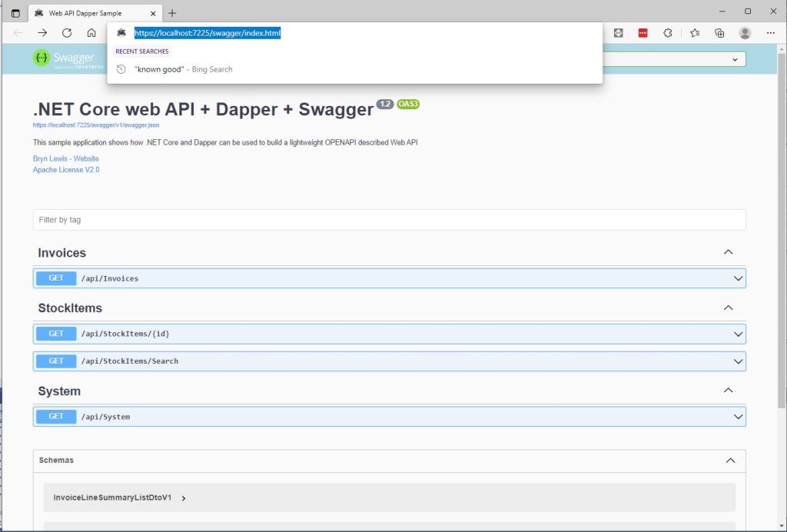Open the Apache License V2.0 link
787x532 pixels.
coord(66,170)
